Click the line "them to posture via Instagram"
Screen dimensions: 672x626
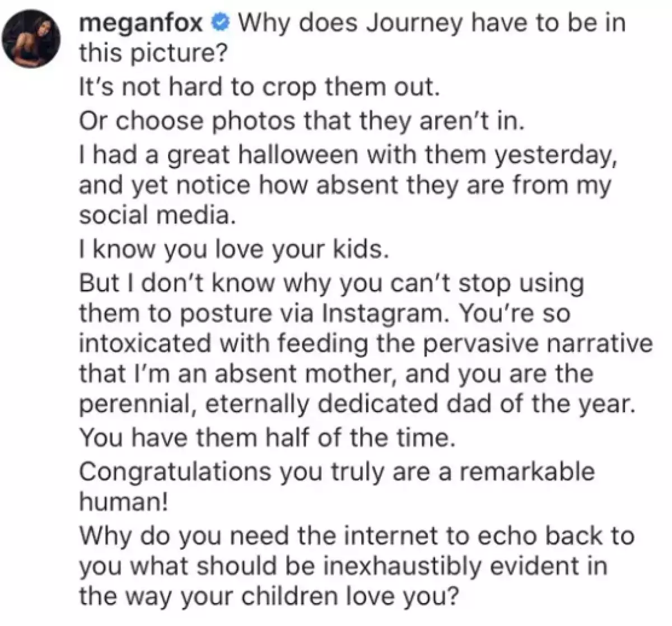click(x=324, y=313)
